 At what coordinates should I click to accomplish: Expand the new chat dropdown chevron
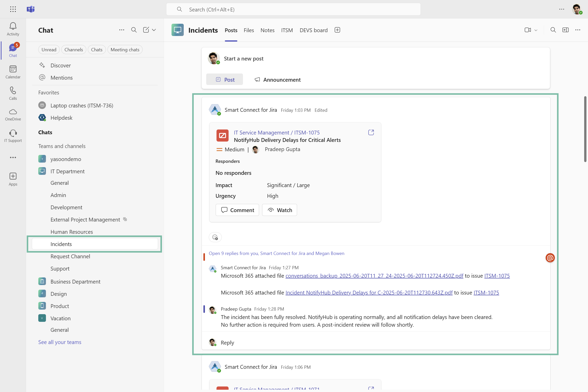(154, 30)
